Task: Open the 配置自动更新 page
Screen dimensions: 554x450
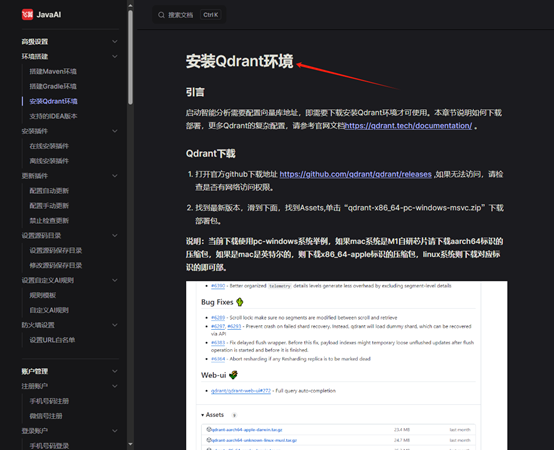Action: [49, 191]
